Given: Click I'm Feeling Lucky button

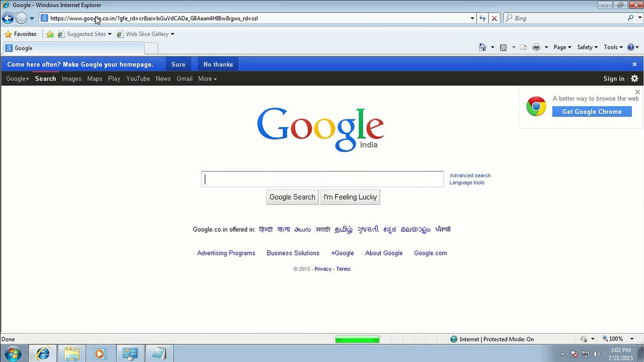Looking at the screenshot, I should [350, 197].
